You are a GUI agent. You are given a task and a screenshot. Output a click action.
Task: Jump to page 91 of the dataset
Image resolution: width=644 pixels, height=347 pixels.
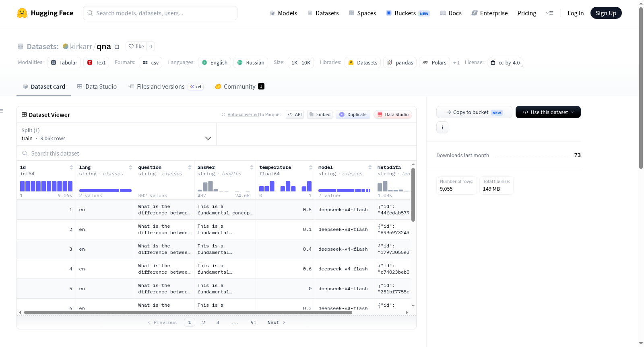pyautogui.click(x=253, y=322)
